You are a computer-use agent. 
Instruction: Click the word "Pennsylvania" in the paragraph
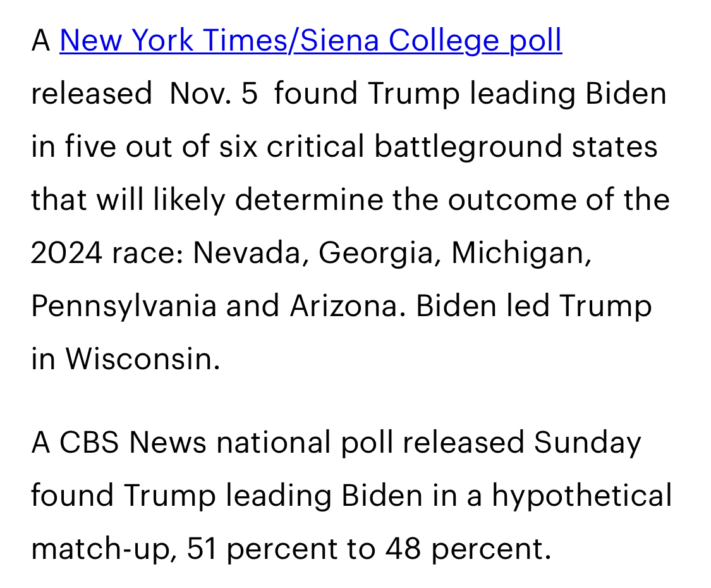124,306
